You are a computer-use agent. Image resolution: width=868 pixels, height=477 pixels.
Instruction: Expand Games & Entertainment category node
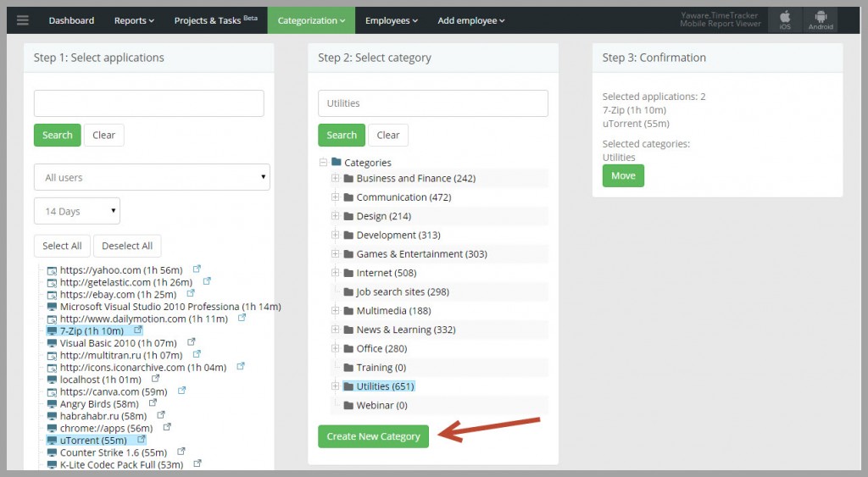[x=335, y=253]
